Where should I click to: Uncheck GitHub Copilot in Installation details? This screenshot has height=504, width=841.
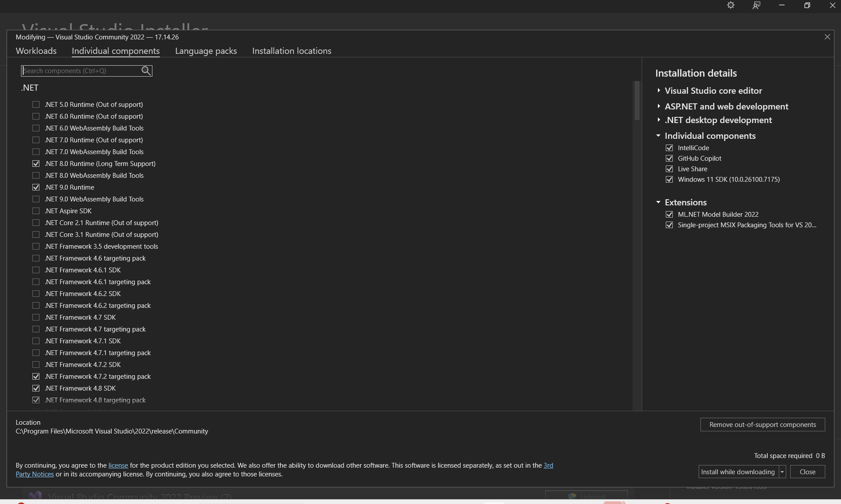pyautogui.click(x=669, y=159)
